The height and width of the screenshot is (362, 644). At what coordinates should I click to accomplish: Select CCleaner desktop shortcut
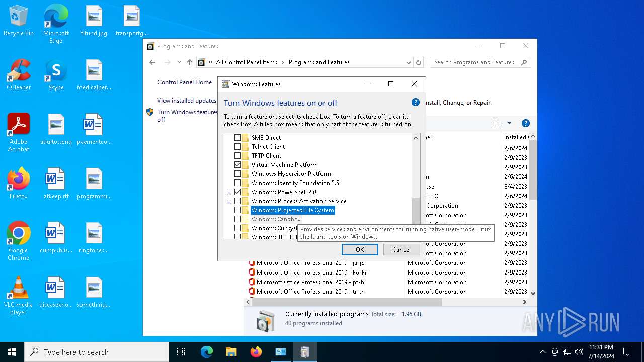(19, 75)
